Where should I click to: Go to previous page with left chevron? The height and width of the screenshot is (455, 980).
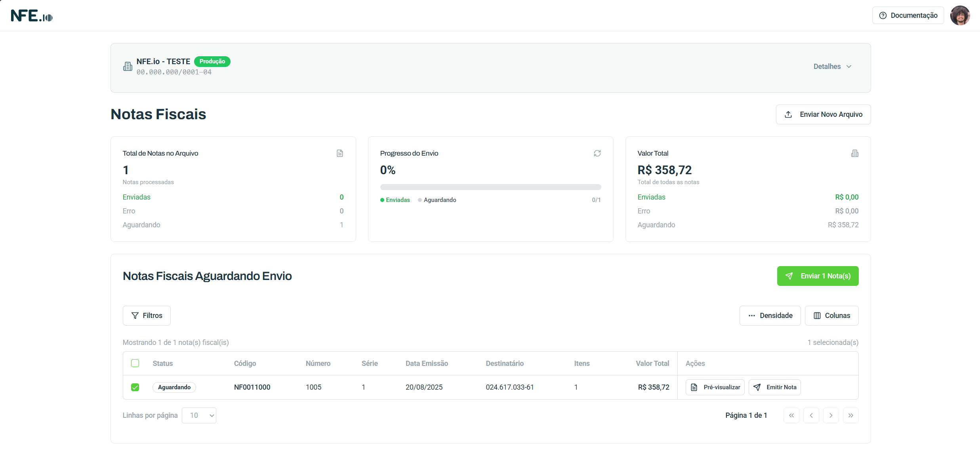click(x=811, y=415)
